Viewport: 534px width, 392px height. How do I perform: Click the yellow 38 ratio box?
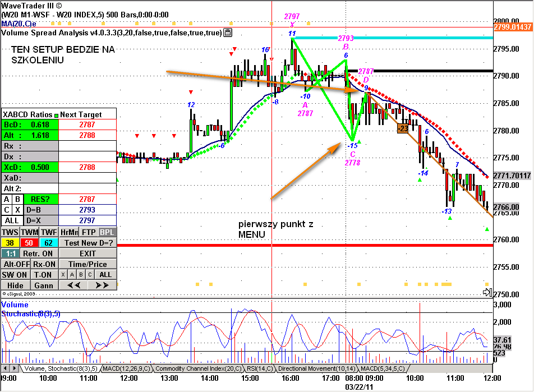click(10, 243)
